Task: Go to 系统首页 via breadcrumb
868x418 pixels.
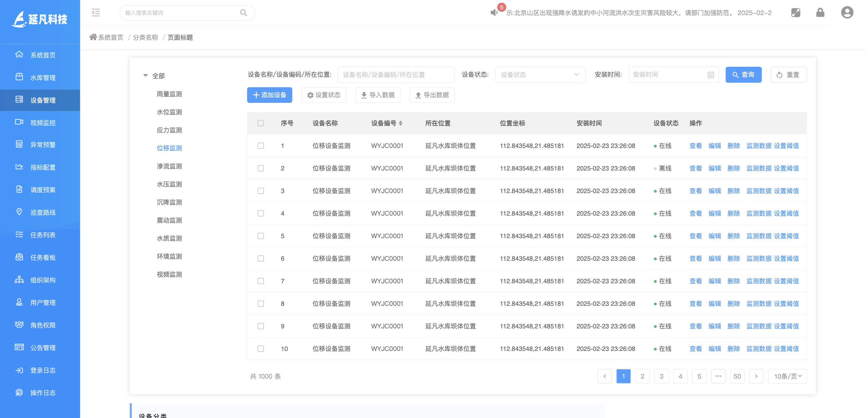Action: point(110,37)
